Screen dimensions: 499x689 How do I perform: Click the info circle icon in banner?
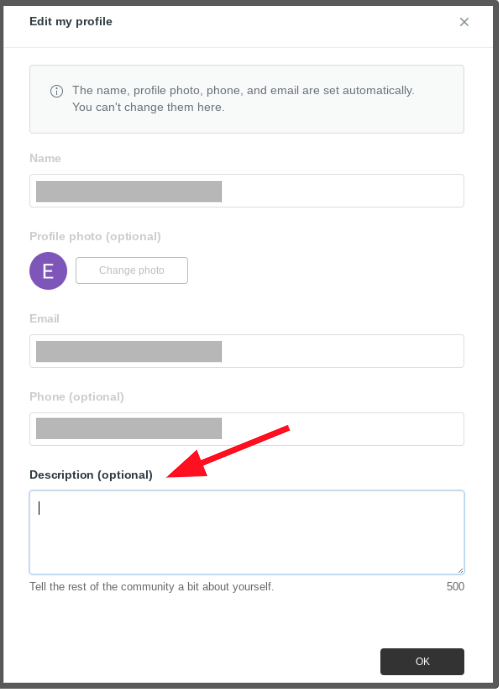[57, 91]
